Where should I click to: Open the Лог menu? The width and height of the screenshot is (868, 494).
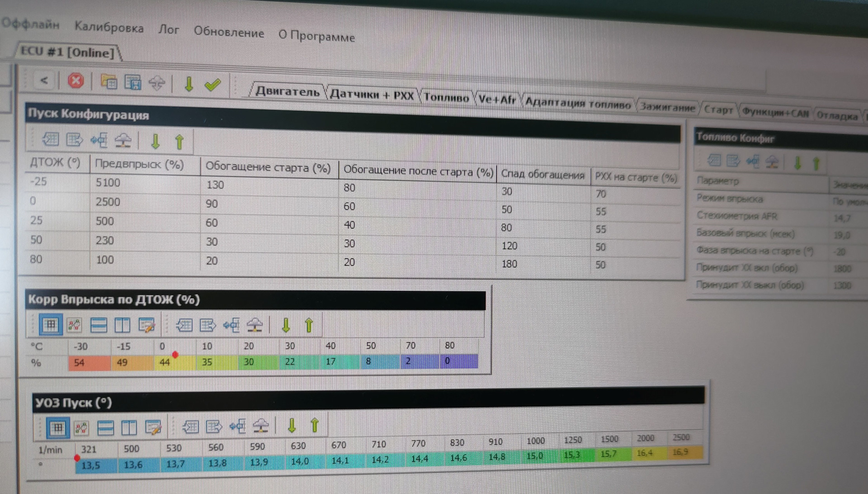pyautogui.click(x=169, y=29)
